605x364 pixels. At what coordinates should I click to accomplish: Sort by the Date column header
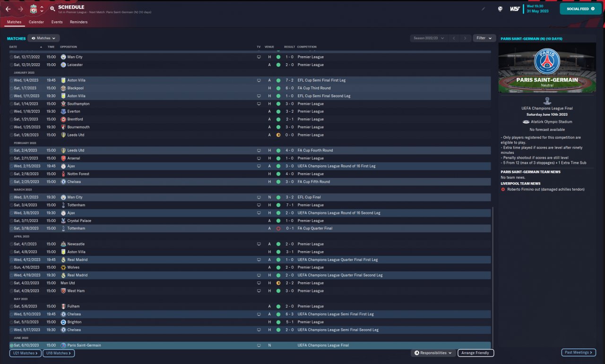coord(13,47)
